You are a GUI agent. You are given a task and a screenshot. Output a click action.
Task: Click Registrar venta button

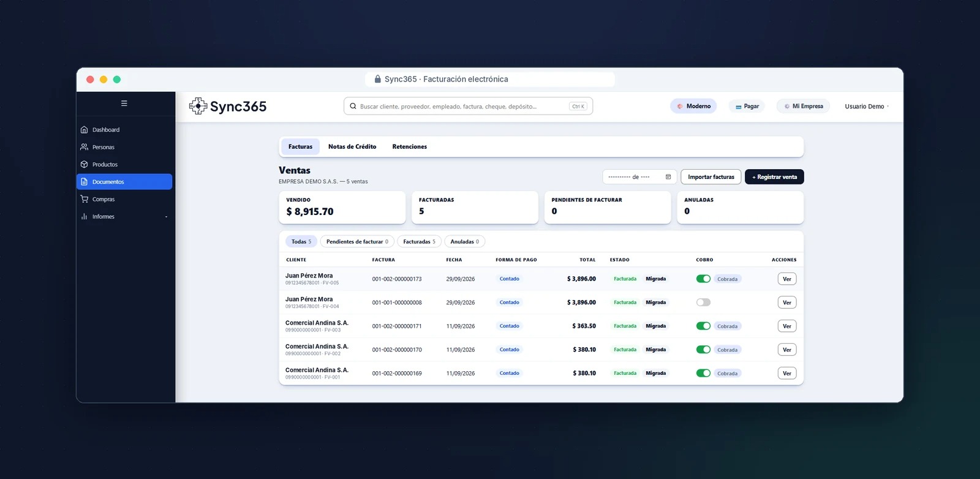click(x=774, y=177)
